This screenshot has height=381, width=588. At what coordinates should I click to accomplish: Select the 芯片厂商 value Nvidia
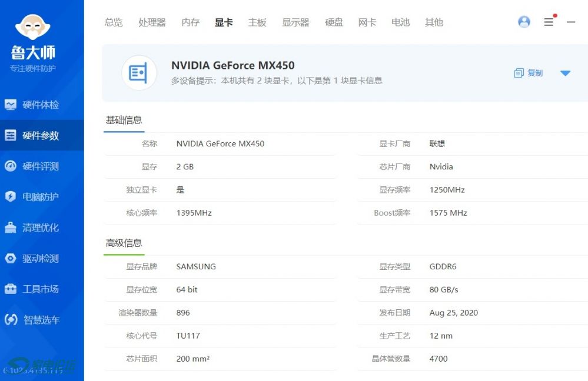pos(441,167)
